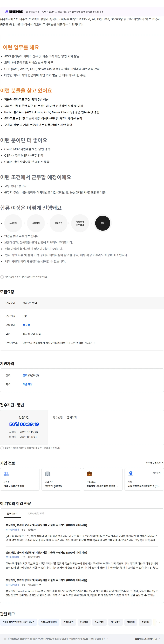Viewport: 164px width, 644px height.
Task: Click the 임원면접 step circle
Action: click(59, 223)
